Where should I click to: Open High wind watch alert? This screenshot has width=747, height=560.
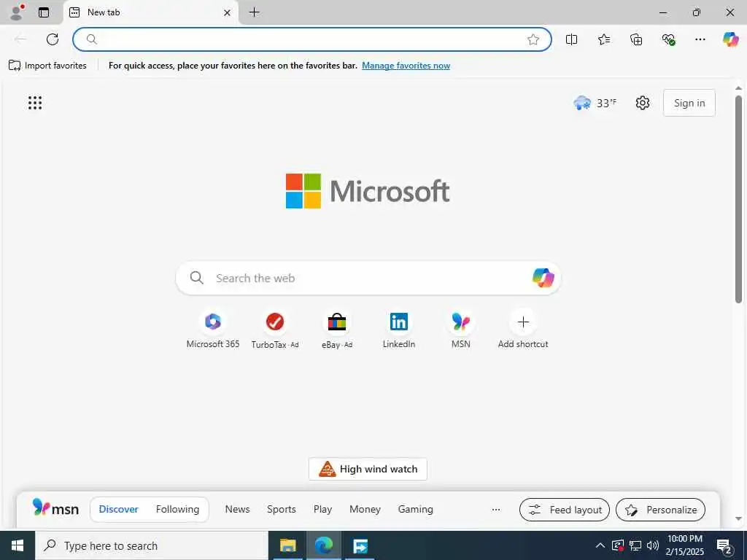tap(368, 469)
